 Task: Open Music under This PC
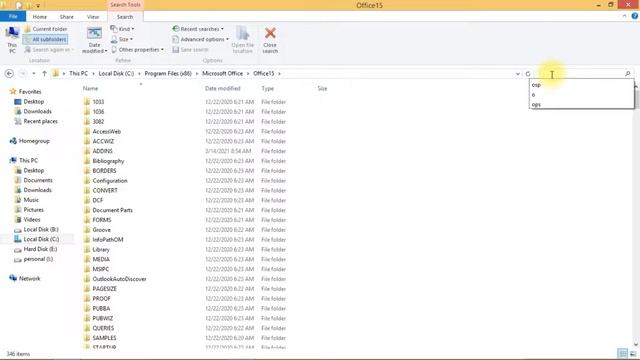[31, 200]
